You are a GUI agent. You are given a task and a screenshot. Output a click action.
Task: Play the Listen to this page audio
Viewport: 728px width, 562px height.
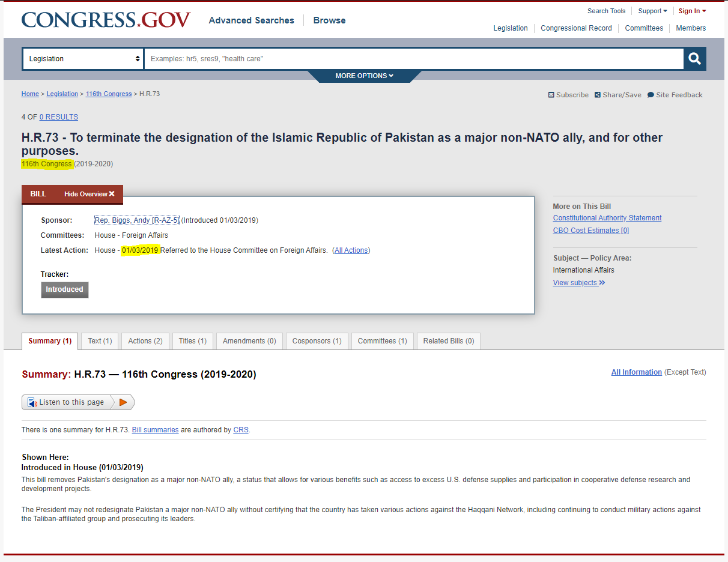point(123,402)
